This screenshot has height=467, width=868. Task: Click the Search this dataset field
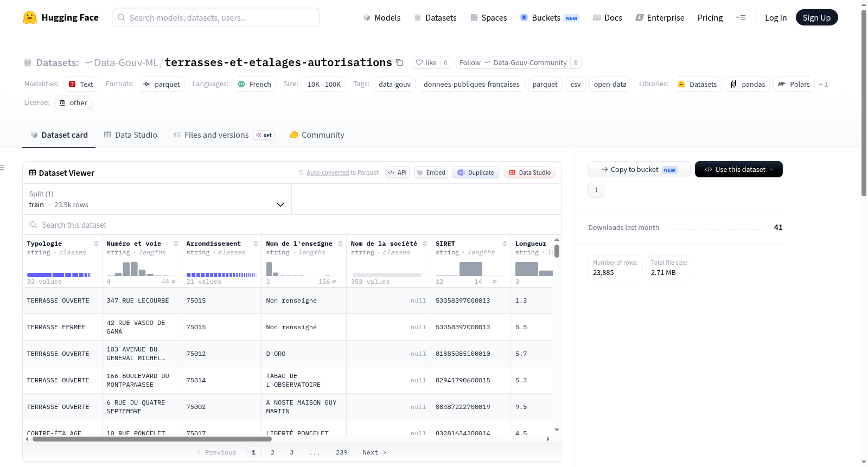(x=292, y=225)
